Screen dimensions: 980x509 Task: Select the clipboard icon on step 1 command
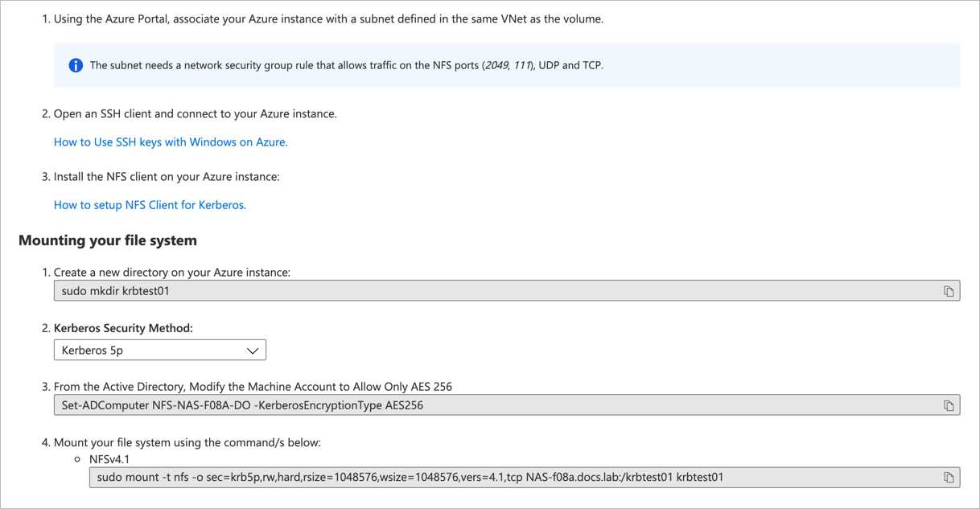pos(950,290)
